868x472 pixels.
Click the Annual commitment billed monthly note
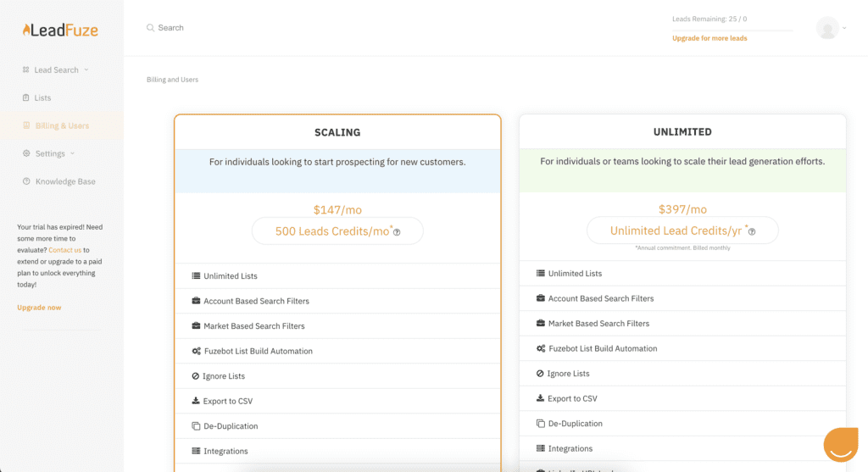point(682,248)
